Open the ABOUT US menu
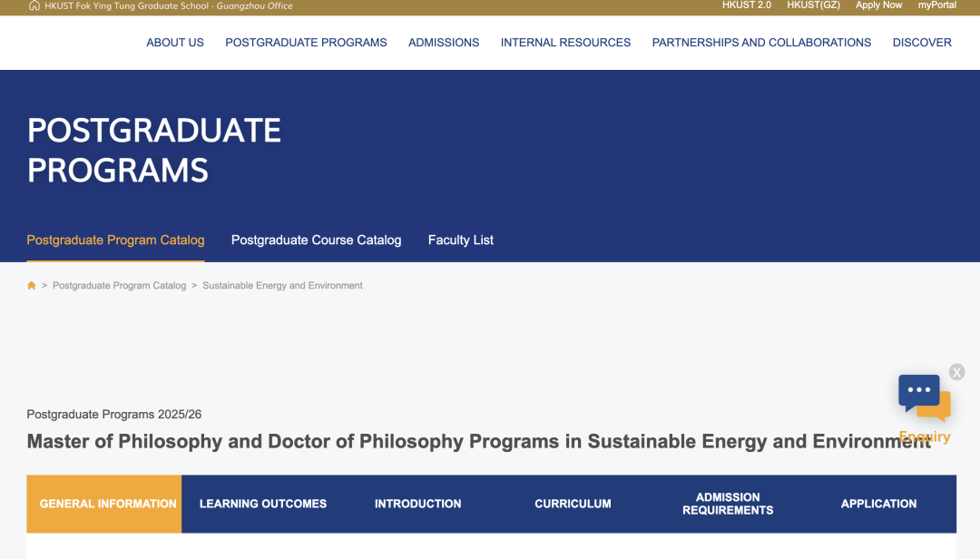Image resolution: width=980 pixels, height=559 pixels. (175, 43)
